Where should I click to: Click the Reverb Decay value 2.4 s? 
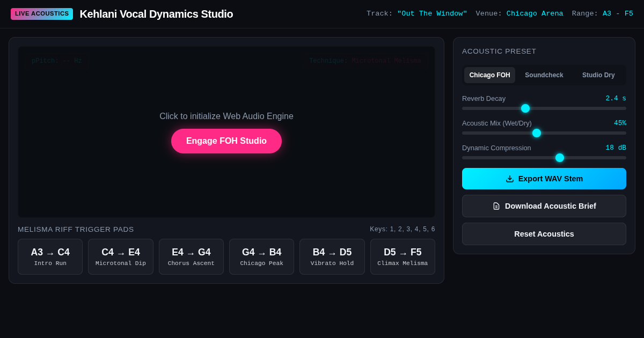pyautogui.click(x=616, y=99)
